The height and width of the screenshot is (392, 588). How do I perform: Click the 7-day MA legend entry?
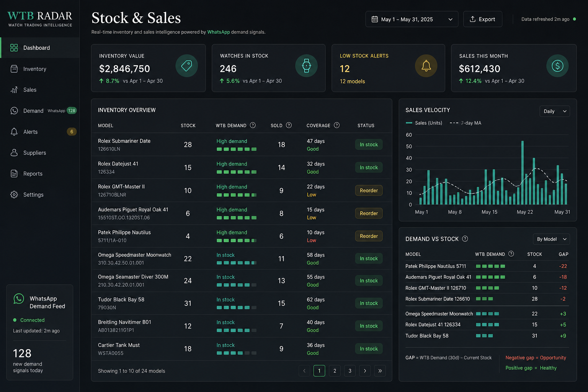click(x=465, y=123)
